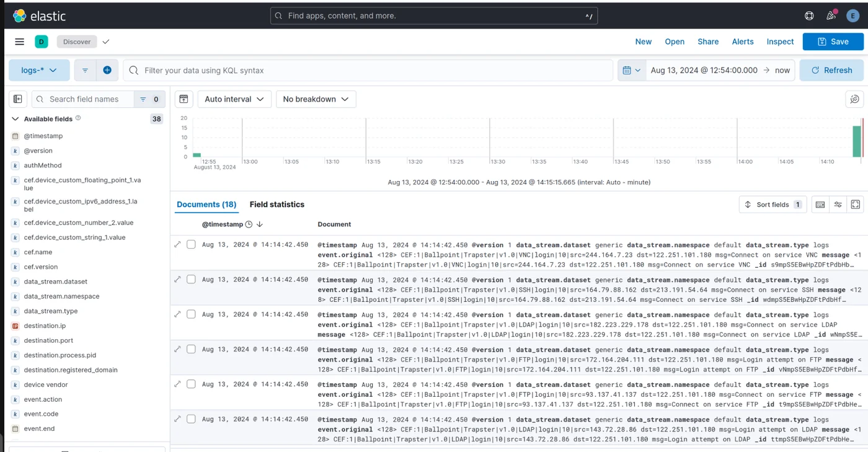Select the checkbox on the second document row
Image resolution: width=868 pixels, height=452 pixels.
tap(191, 279)
